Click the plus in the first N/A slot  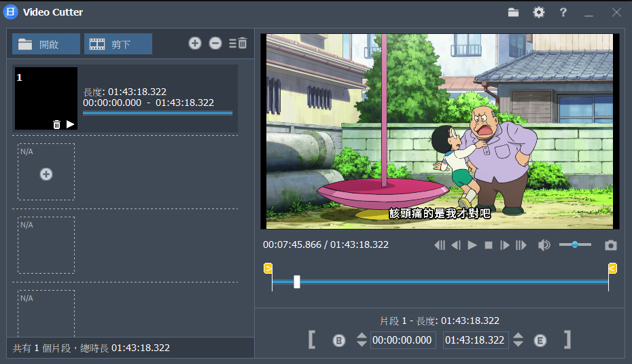click(46, 175)
